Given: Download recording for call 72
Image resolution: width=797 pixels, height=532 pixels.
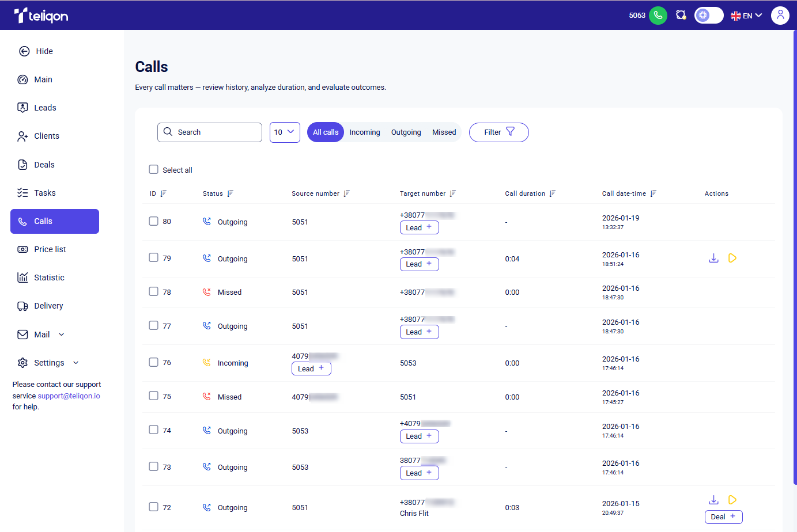Looking at the screenshot, I should 713,500.
